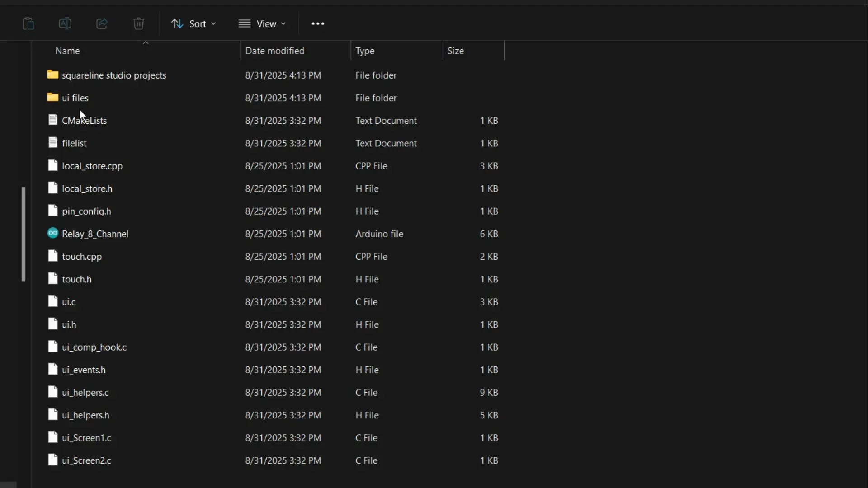Sort by the Date modified column header

tap(275, 51)
